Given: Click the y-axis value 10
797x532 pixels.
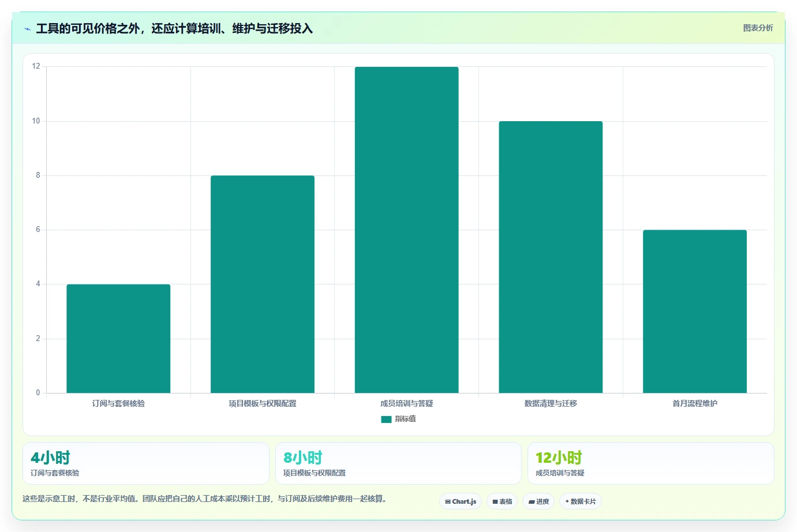Looking at the screenshot, I should (x=36, y=121).
